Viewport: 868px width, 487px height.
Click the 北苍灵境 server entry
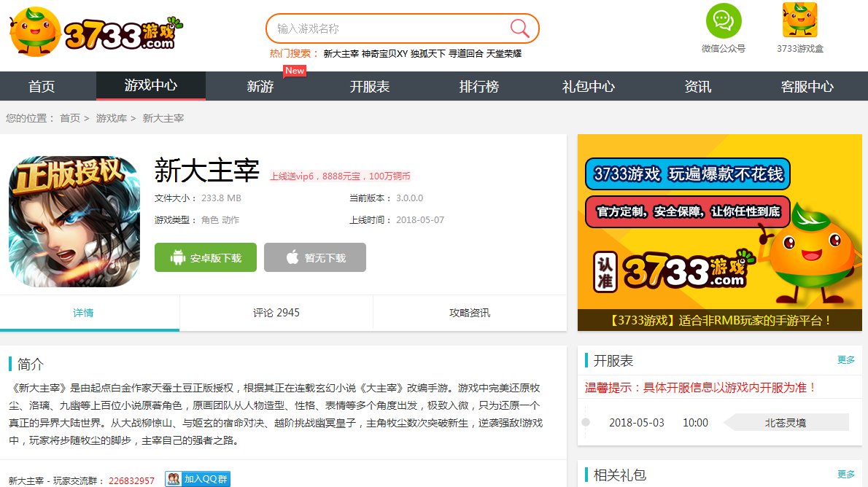pos(786,422)
